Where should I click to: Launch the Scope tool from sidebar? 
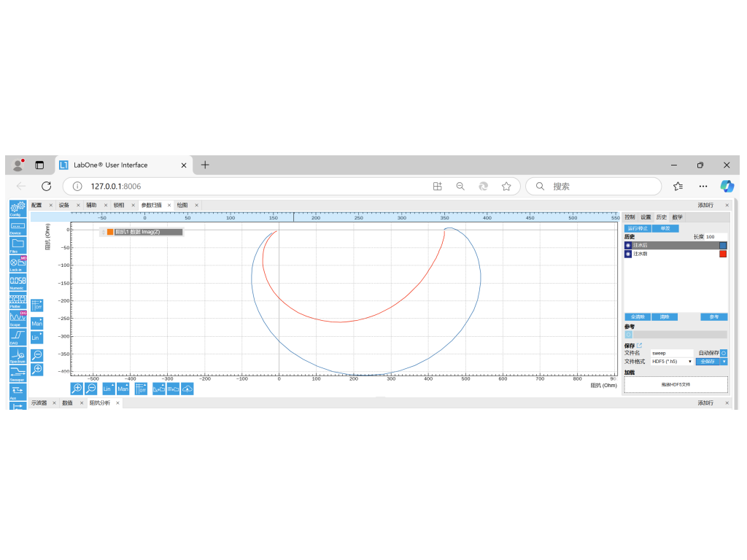coord(18,317)
